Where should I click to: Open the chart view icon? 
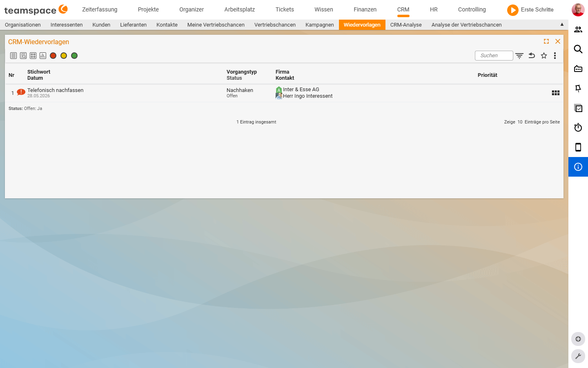(x=43, y=56)
